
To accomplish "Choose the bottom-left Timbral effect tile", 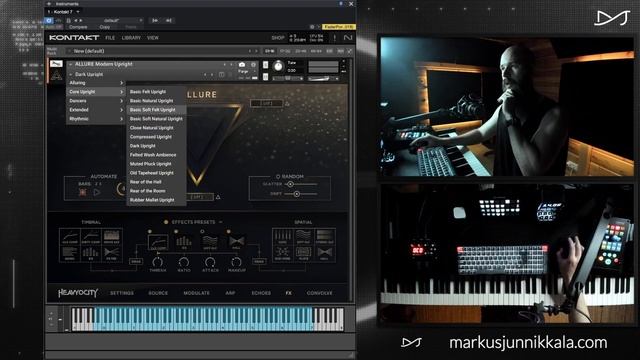I will (x=70, y=253).
